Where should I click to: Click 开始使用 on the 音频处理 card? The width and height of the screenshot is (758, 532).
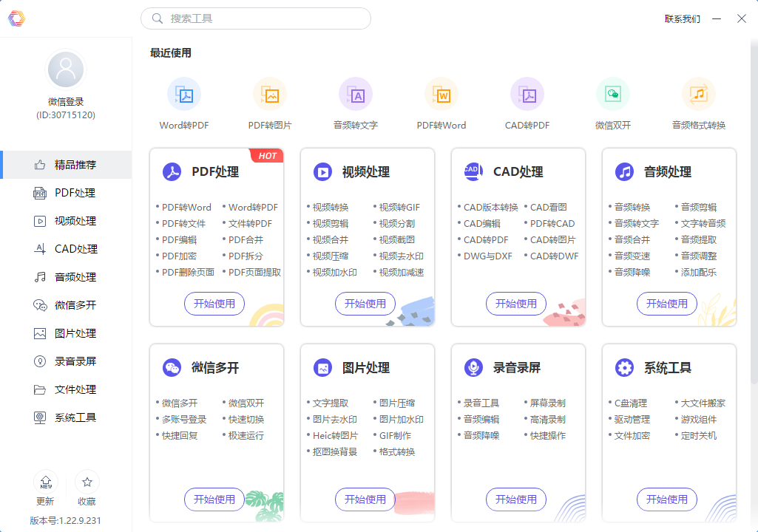click(666, 304)
